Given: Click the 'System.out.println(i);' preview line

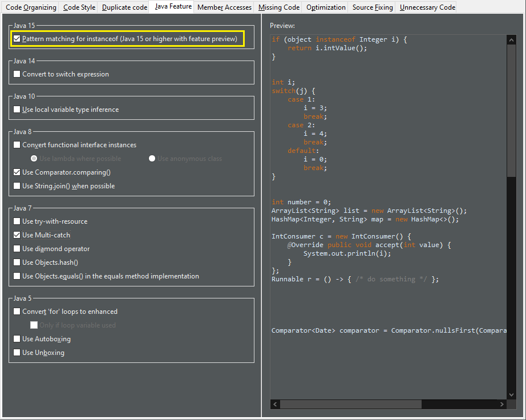Looking at the screenshot, I should tap(347, 253).
